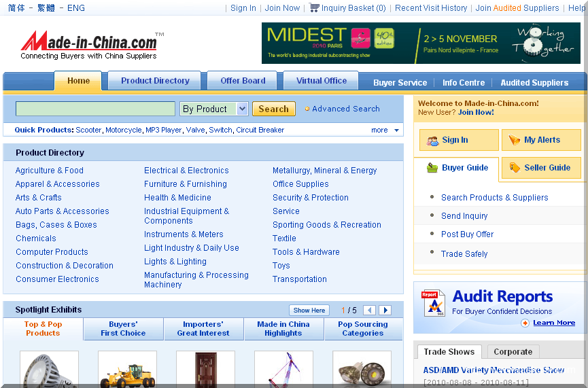Click the My Alerts horn icon
Viewport: 588px width, 388px height.
coord(514,140)
